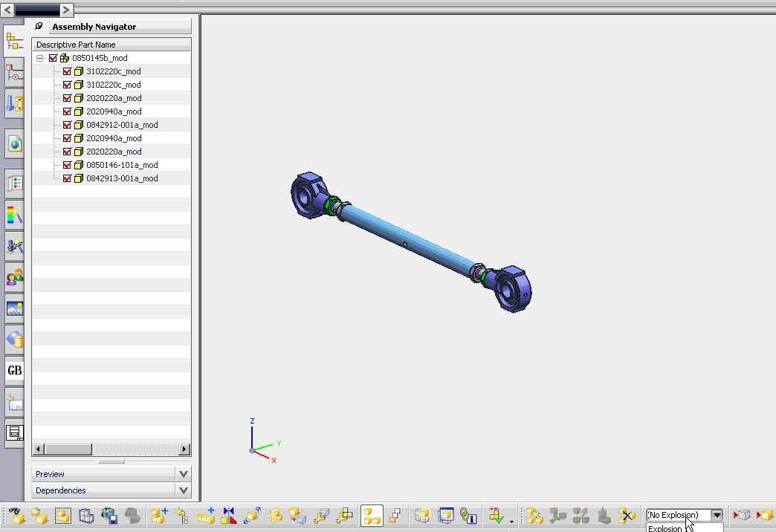Open the Constraint Navigator sidebar tab
The image size is (776, 532).
pyautogui.click(x=14, y=73)
